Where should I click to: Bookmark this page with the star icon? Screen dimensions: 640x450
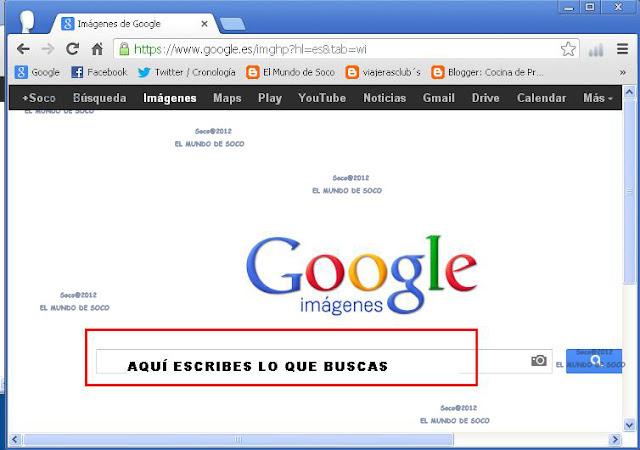click(x=568, y=49)
